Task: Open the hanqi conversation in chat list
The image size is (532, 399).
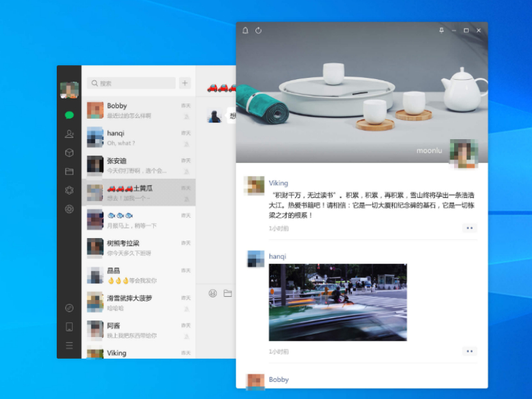Action: 139,138
